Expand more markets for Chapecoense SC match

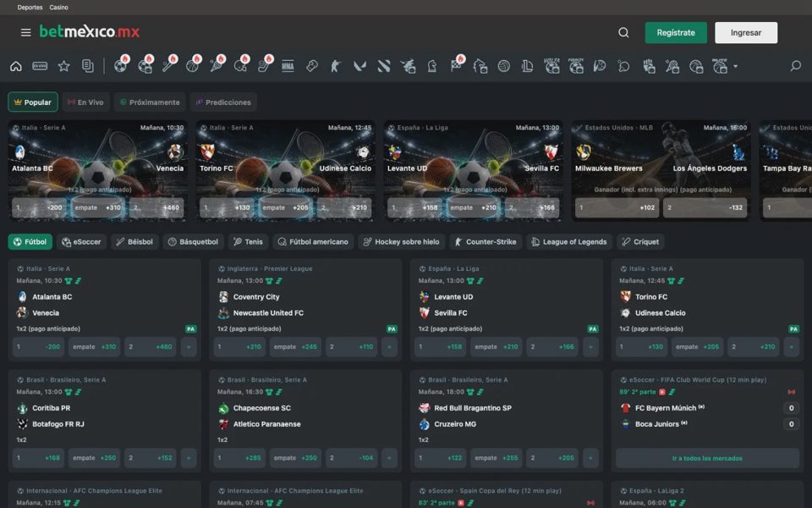pos(389,458)
